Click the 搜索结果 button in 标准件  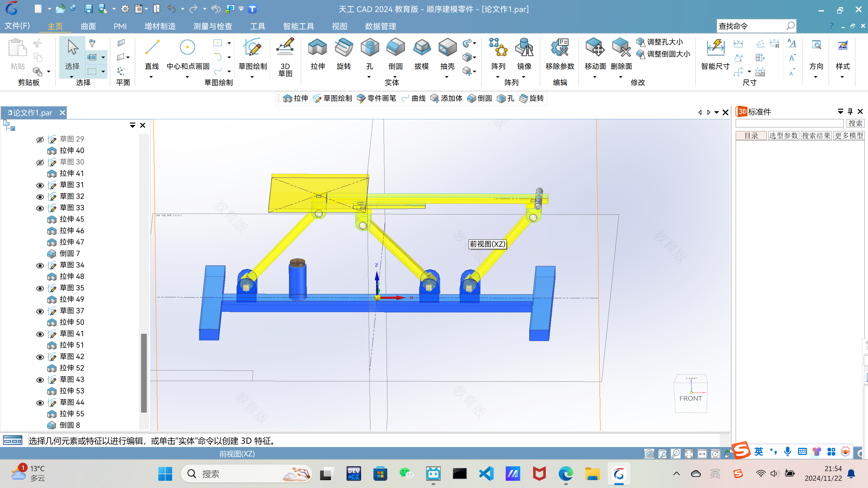click(816, 136)
